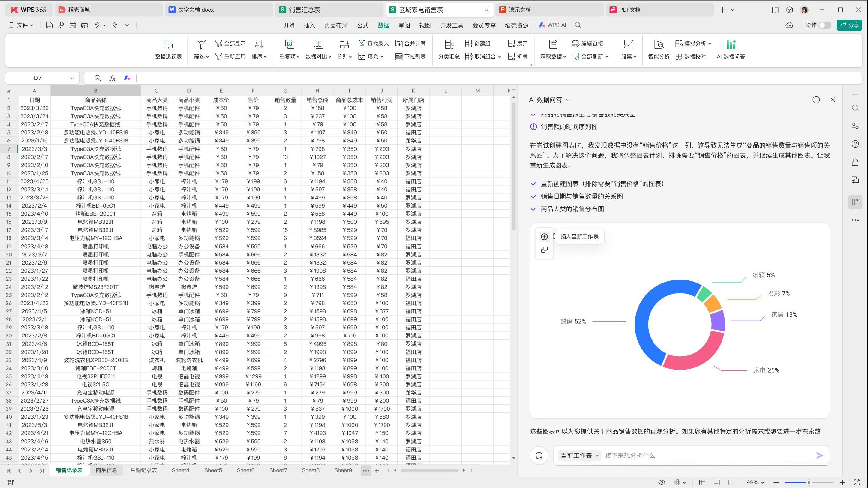Viewport: 868px width, 488px height.
Task: Click the eye protection mode icon in status bar
Action: (662, 482)
